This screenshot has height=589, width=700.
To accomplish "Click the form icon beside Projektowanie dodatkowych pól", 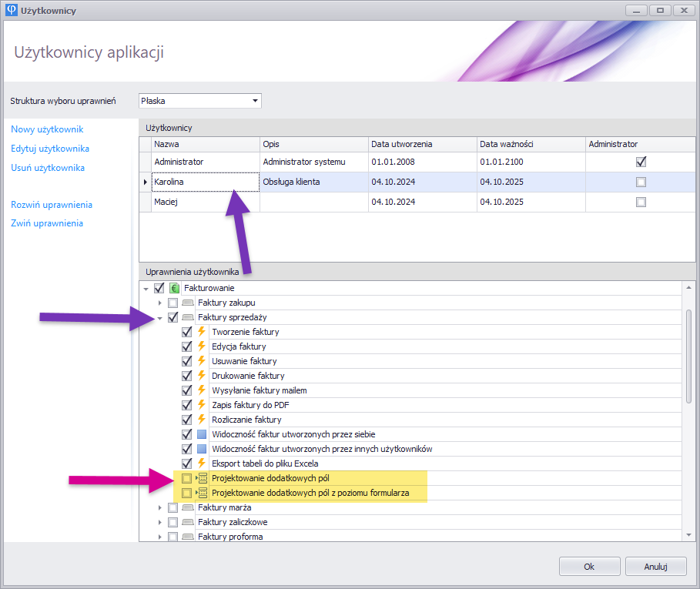I will (x=202, y=479).
